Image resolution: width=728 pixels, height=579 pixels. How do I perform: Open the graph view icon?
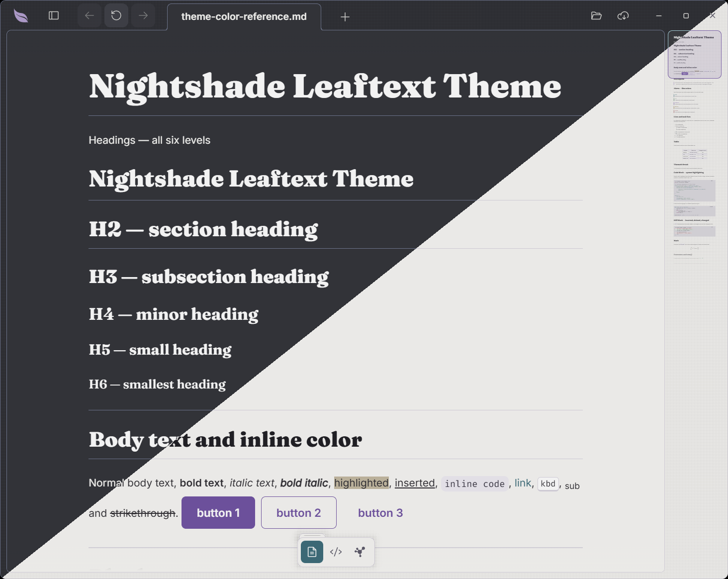point(360,552)
